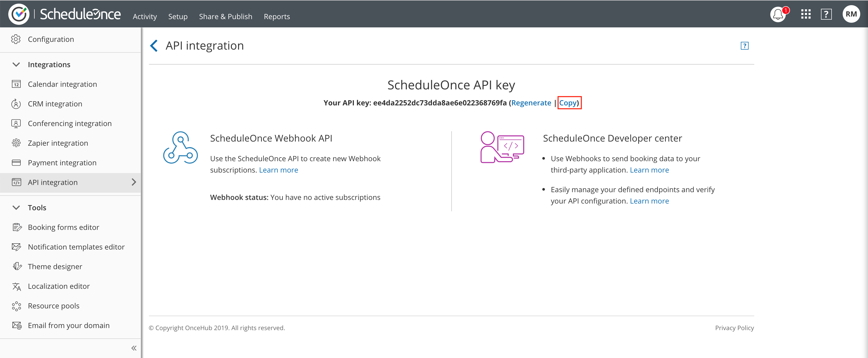Open the apps grid in the top bar
Viewport: 868px width, 358px height.
coord(806,14)
